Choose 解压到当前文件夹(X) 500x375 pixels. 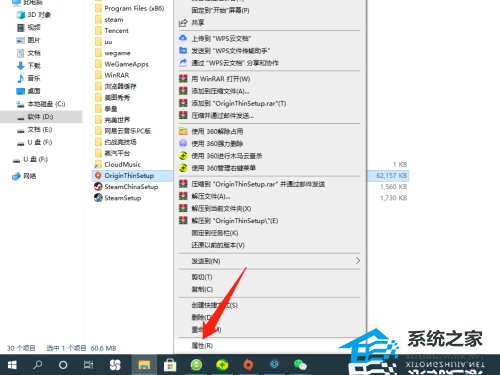pyautogui.click(x=215, y=209)
